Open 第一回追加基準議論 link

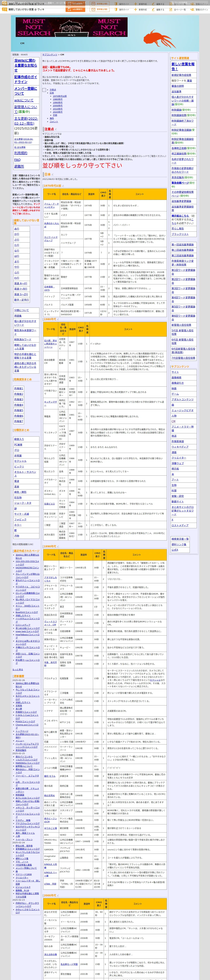[183, 245]
